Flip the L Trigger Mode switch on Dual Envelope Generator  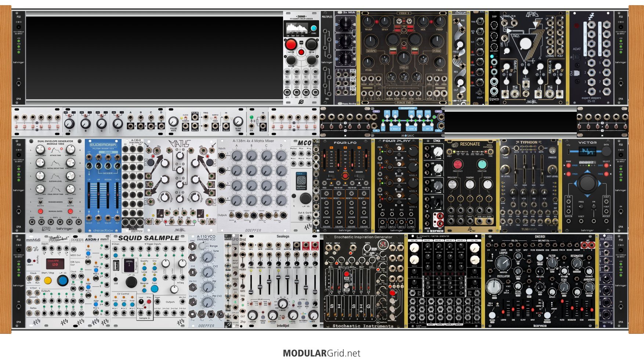pos(41,202)
